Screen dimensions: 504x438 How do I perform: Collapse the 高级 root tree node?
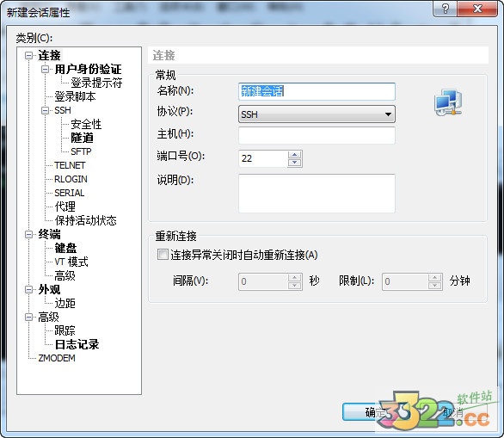coord(29,318)
